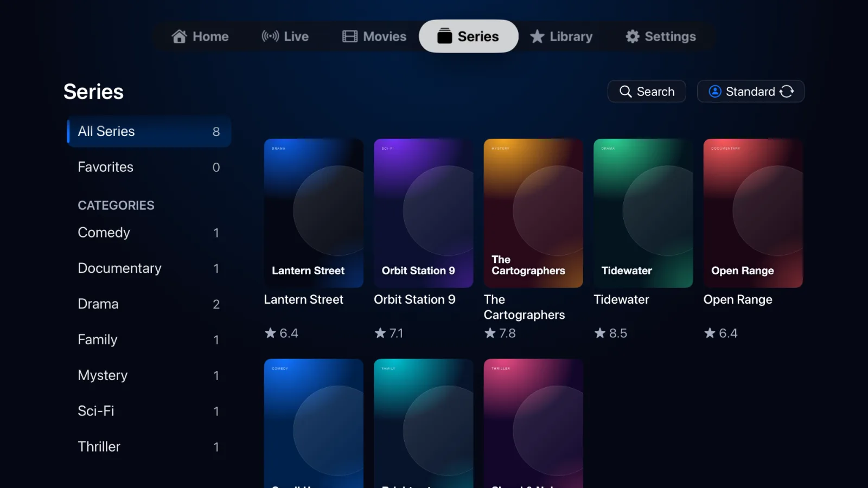Click the Library star icon
Screen dimensions: 868x488
pyautogui.click(x=537, y=36)
